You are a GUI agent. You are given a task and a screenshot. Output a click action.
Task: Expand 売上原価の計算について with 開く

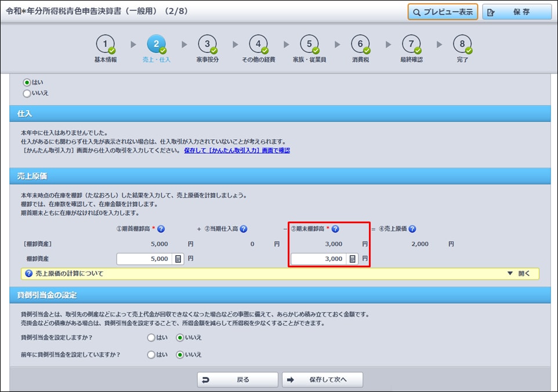coord(519,274)
